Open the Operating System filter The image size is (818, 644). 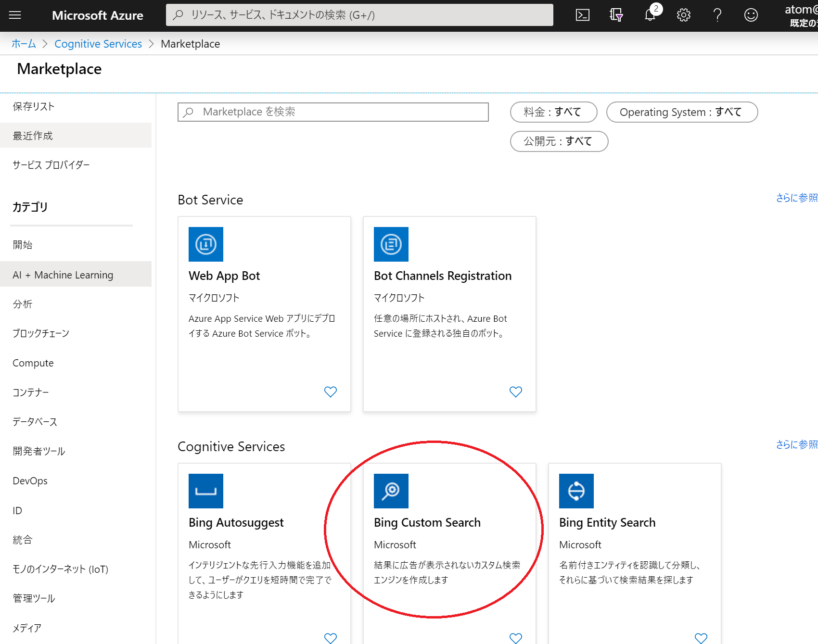point(682,112)
